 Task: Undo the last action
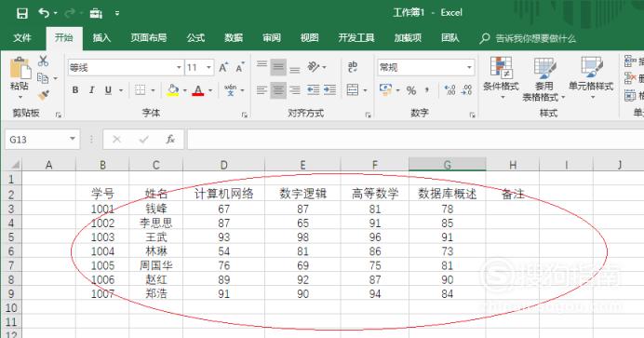point(44,13)
